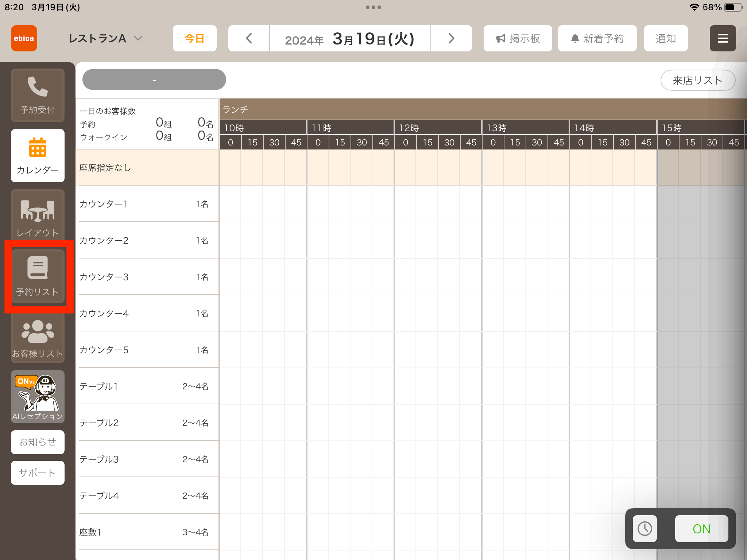747x560 pixels.
Task: Open お知らせ news
Action: tap(38, 442)
